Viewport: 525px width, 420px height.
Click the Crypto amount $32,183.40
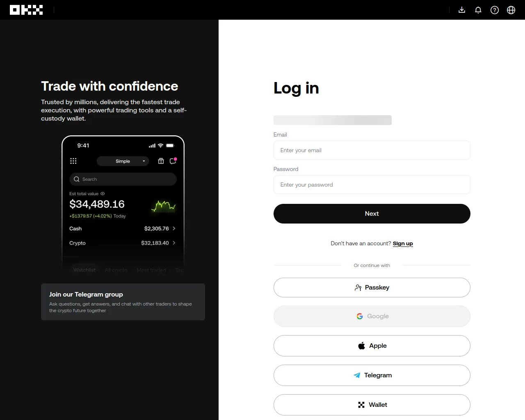tap(155, 243)
